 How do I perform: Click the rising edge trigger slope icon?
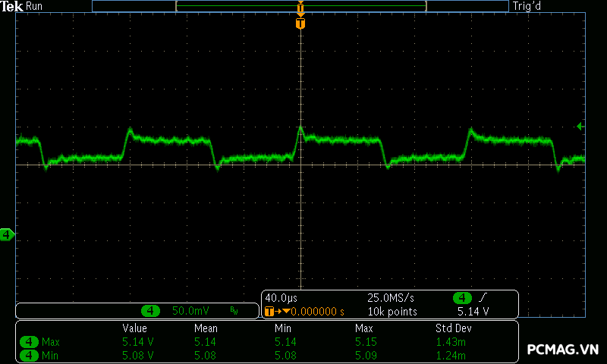tap(483, 297)
